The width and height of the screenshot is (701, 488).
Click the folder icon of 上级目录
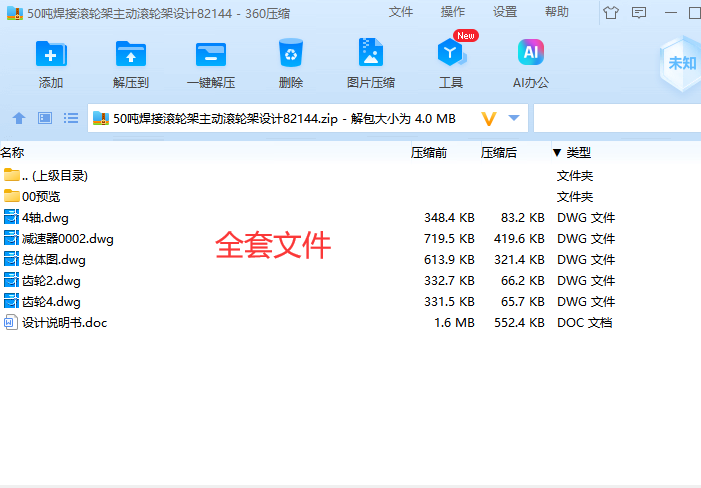click(x=12, y=175)
